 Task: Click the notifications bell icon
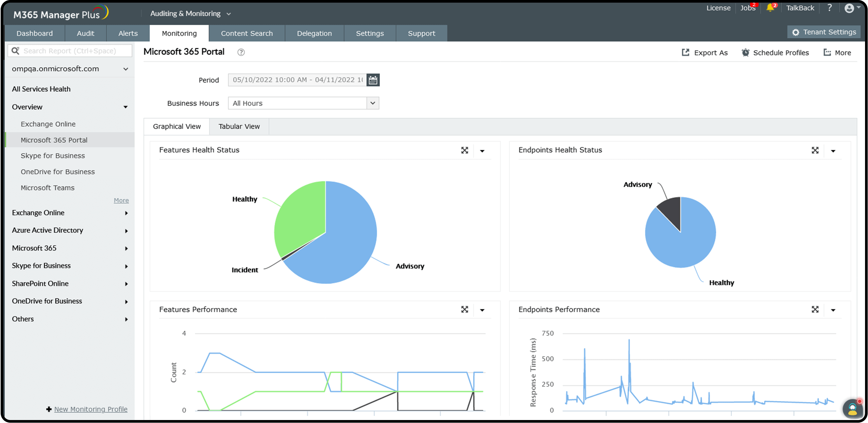point(770,8)
